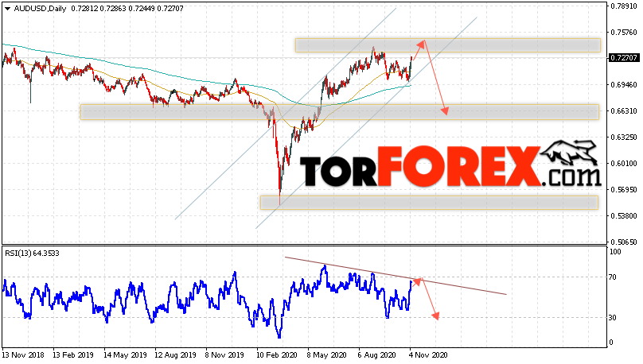
Task: Select the middle support zone rectangle
Action: (x=340, y=112)
